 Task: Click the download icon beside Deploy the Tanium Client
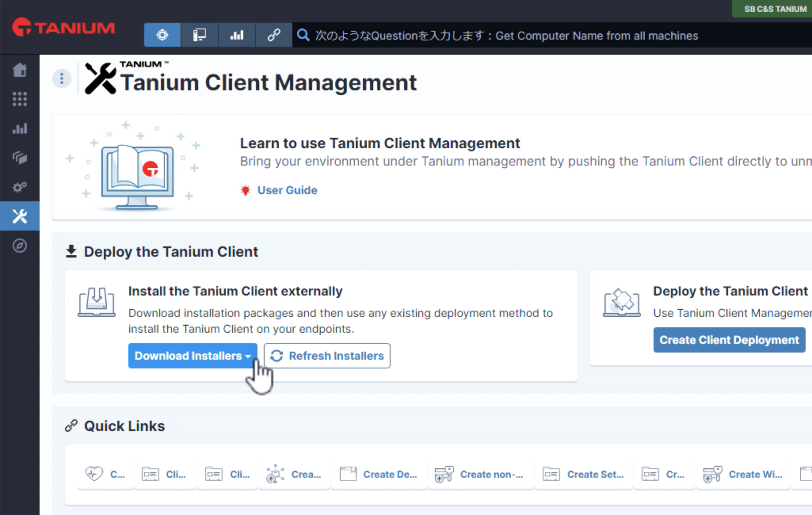click(71, 252)
